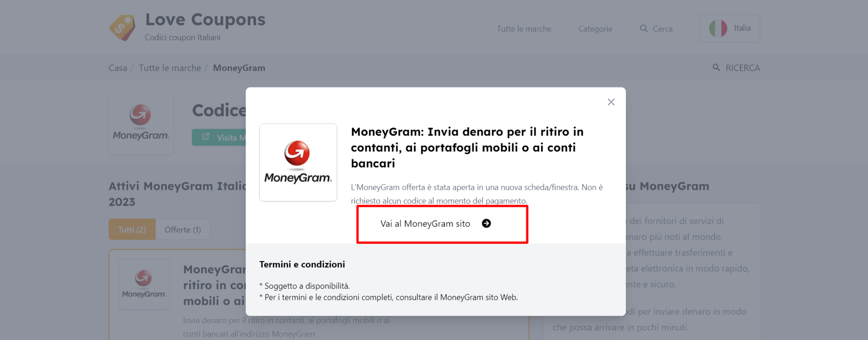Click the MoneyGram breadcrumb entry

(x=239, y=68)
